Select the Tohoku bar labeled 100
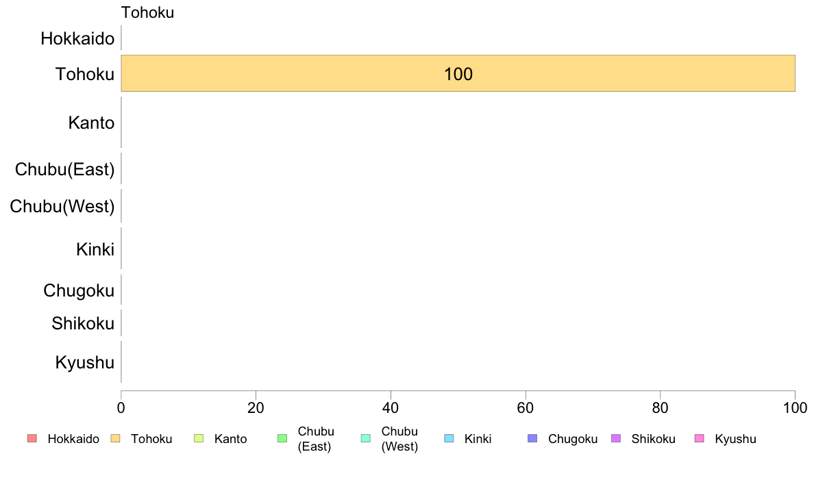814x504 pixels. point(458,73)
